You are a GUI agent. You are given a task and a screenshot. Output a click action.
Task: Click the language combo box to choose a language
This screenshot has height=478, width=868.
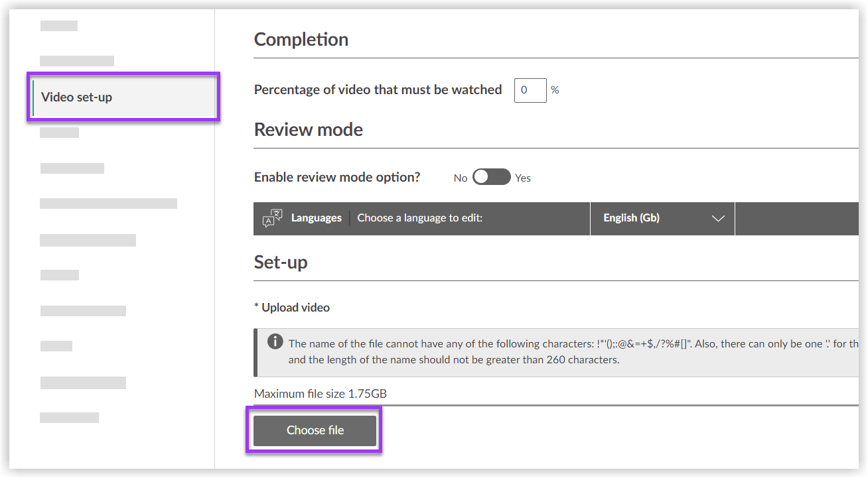[662, 217]
